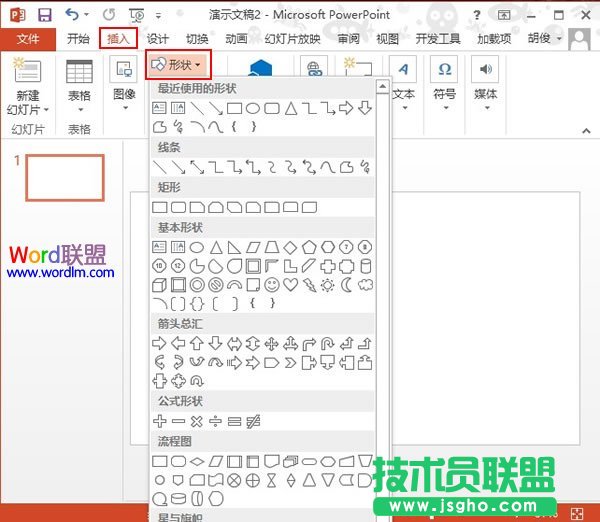
Task: Insert the left-right double arrow
Action: pyautogui.click(x=234, y=343)
